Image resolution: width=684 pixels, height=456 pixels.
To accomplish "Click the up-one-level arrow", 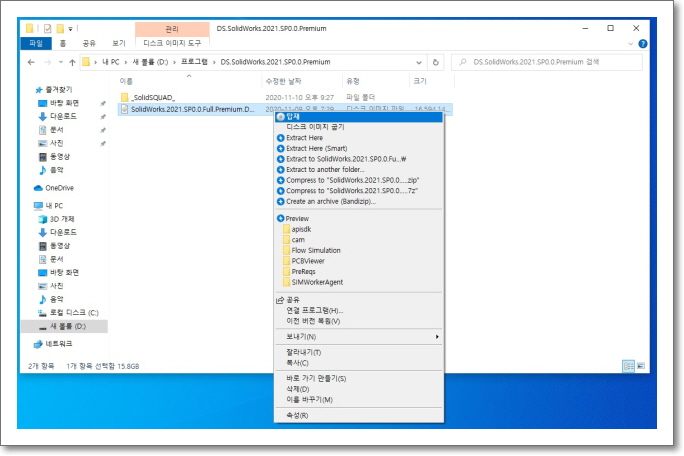I will (x=72, y=62).
